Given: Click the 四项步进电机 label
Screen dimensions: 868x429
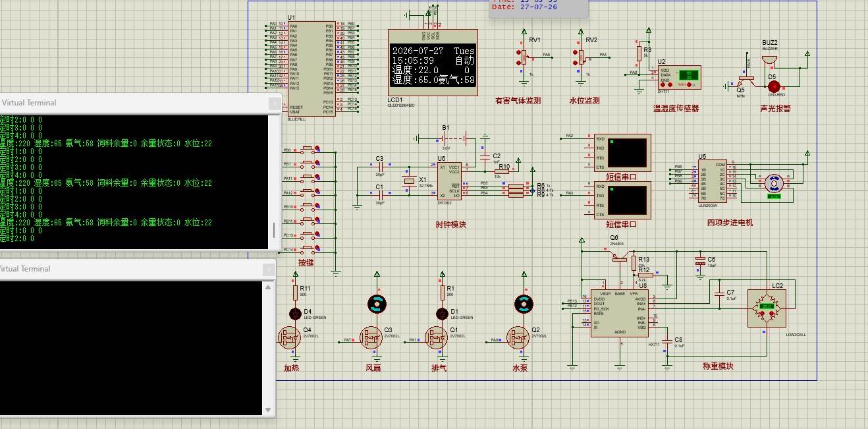Looking at the screenshot, I should pos(730,223).
